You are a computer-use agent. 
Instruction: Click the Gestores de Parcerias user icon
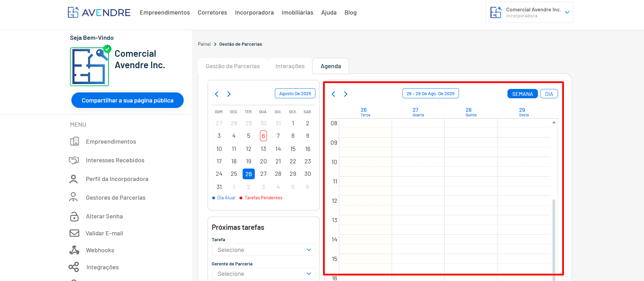click(73, 197)
